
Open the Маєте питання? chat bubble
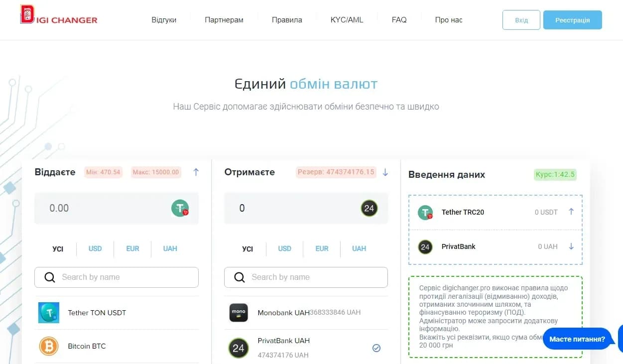577,339
